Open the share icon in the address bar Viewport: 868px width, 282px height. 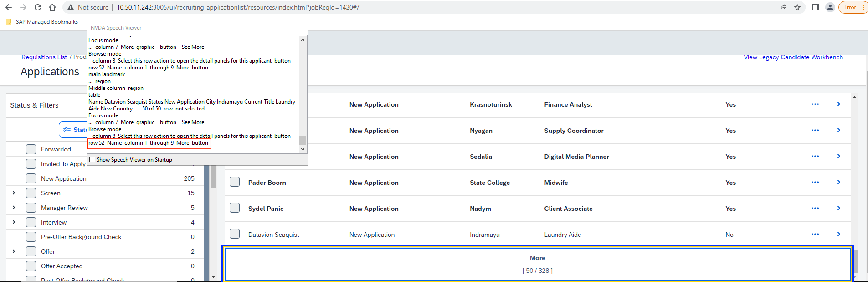[x=783, y=7]
